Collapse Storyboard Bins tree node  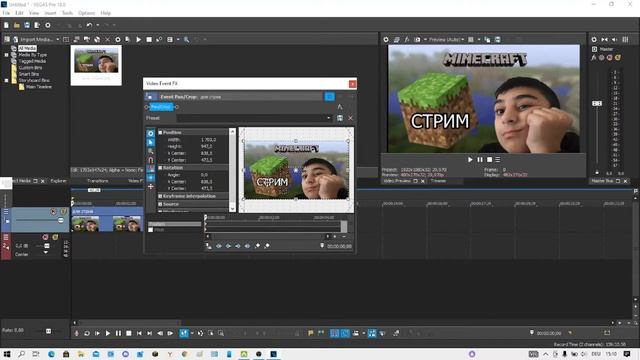pyautogui.click(x=6, y=80)
